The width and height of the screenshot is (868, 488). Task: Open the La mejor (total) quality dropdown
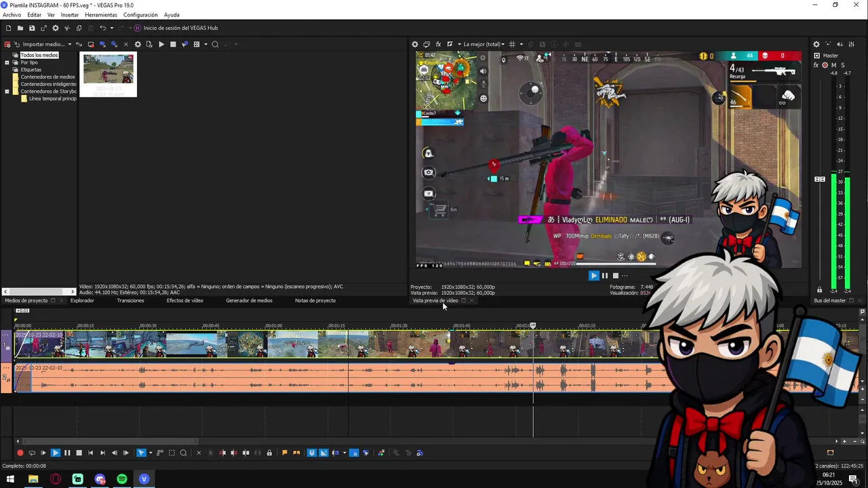(485, 44)
